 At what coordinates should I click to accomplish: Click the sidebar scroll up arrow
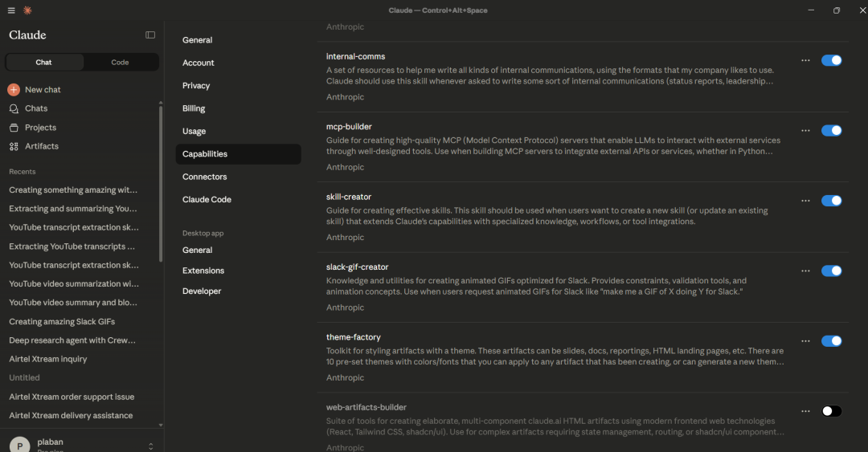[161, 103]
